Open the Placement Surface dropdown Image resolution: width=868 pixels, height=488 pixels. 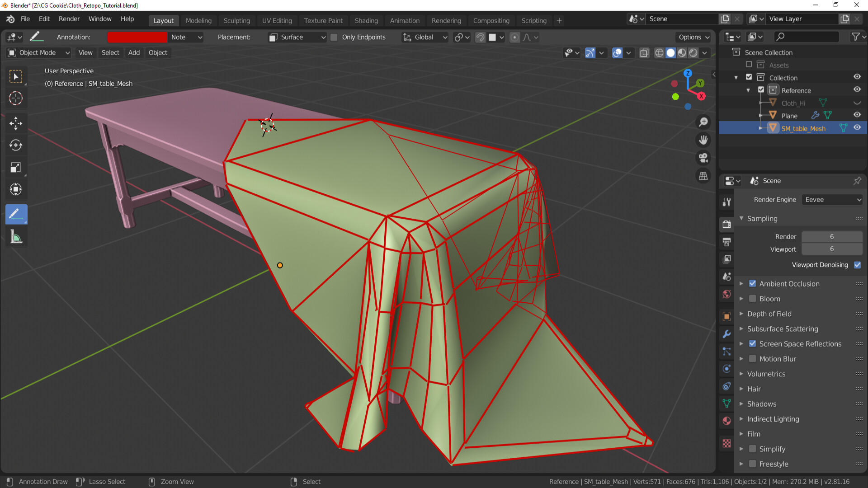(297, 38)
